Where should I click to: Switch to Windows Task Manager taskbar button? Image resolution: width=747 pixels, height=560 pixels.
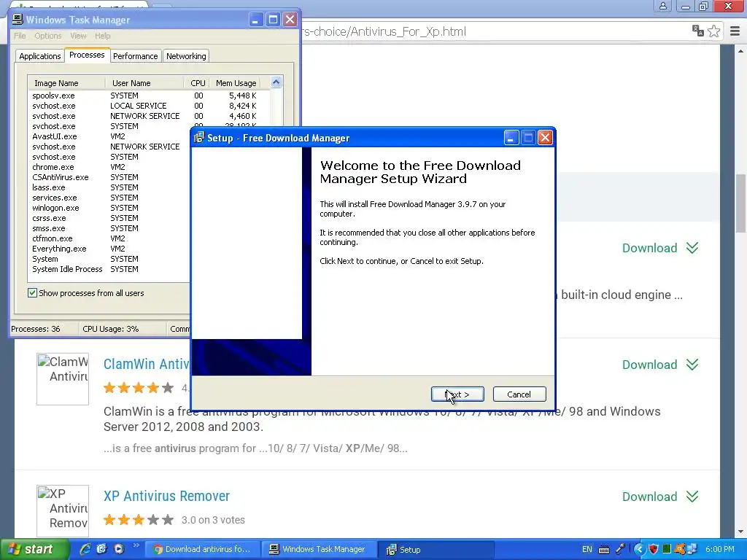pos(319,550)
